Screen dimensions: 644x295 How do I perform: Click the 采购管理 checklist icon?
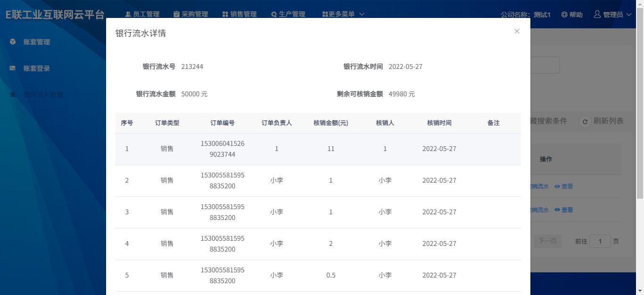tap(176, 14)
